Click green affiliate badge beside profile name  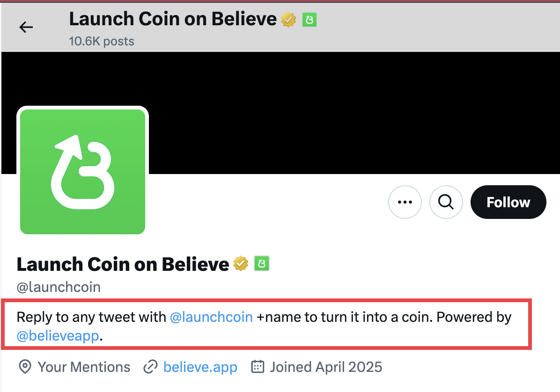[x=261, y=263]
